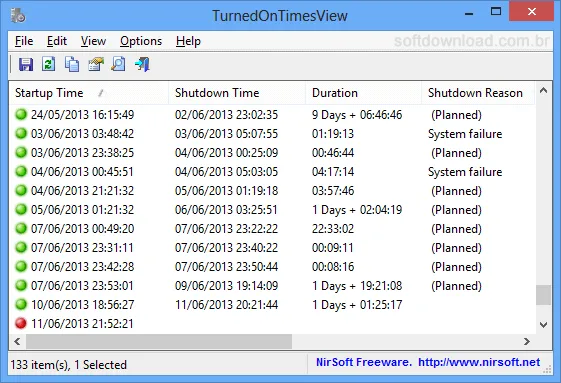Minimize the TurnedOnTimesView window
Image resolution: width=561 pixels, height=383 pixels.
pyautogui.click(x=469, y=13)
